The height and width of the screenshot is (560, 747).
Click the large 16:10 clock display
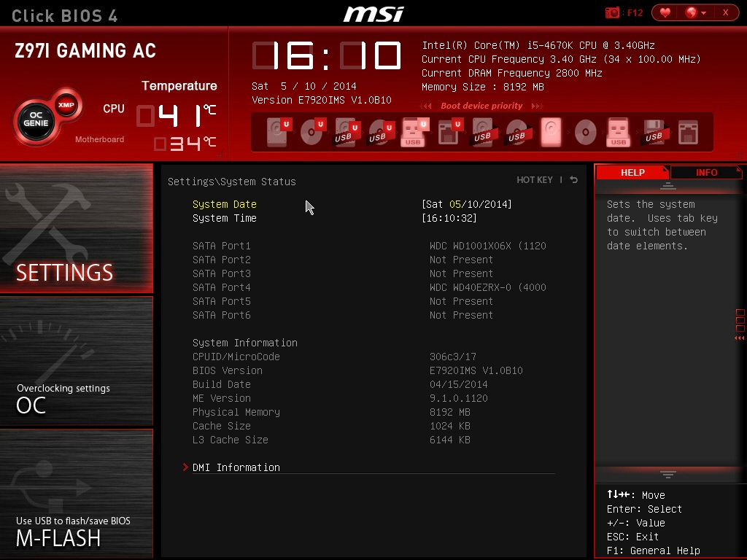(x=326, y=55)
